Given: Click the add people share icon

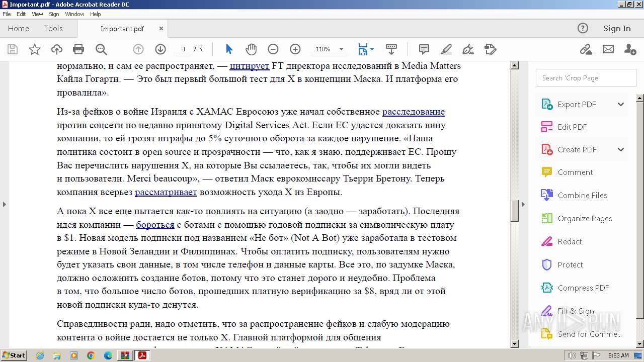Looking at the screenshot, I should pyautogui.click(x=630, y=49).
